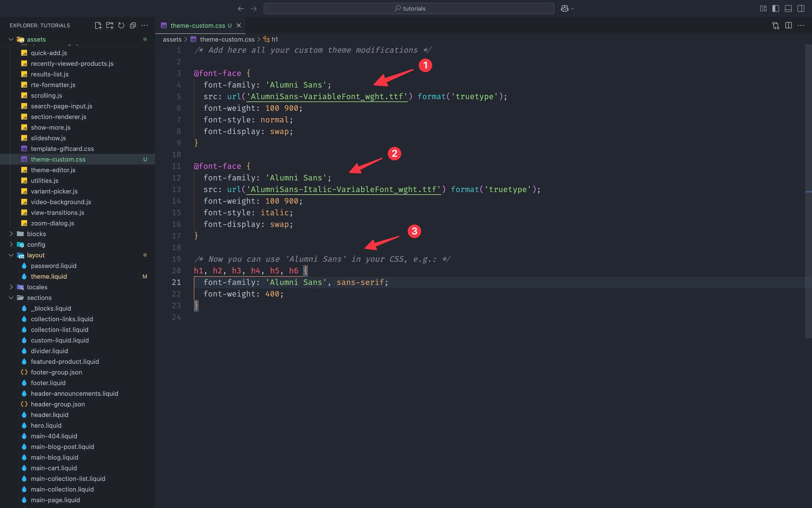Click the font-weight 400 value
This screenshot has height=508, width=812.
click(x=272, y=294)
